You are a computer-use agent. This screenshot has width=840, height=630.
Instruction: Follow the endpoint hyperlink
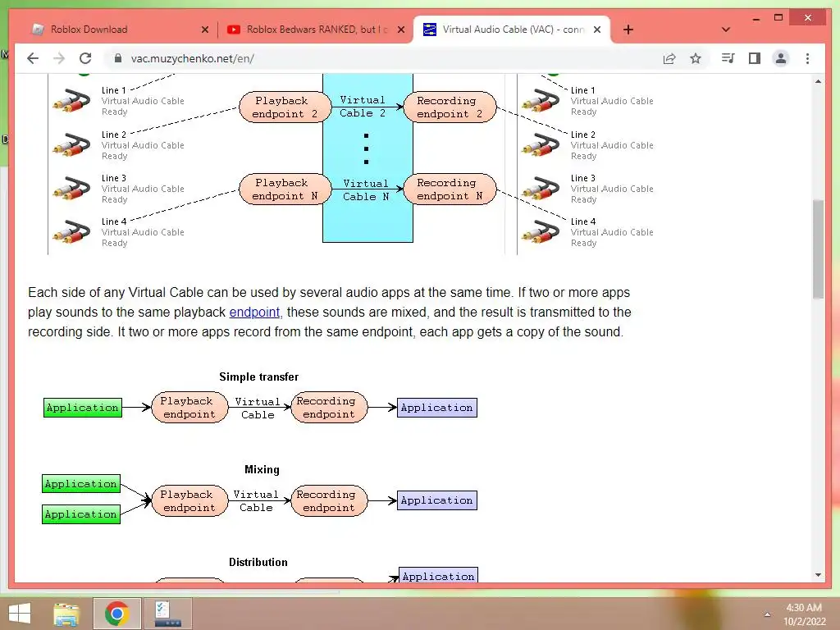[254, 313]
